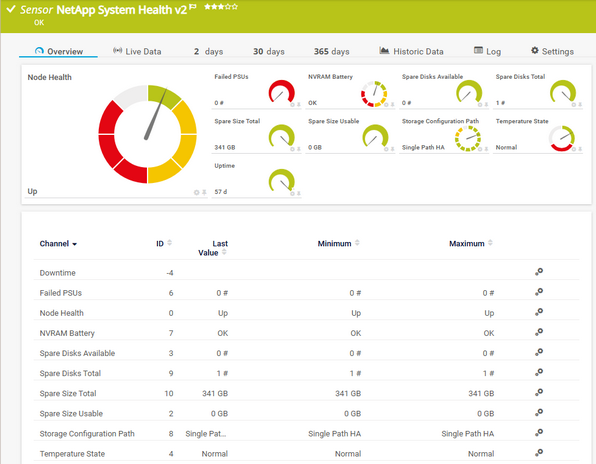Click the Spare Size Usable channel name in table
Screen dimensions: 596x464
coord(71,413)
